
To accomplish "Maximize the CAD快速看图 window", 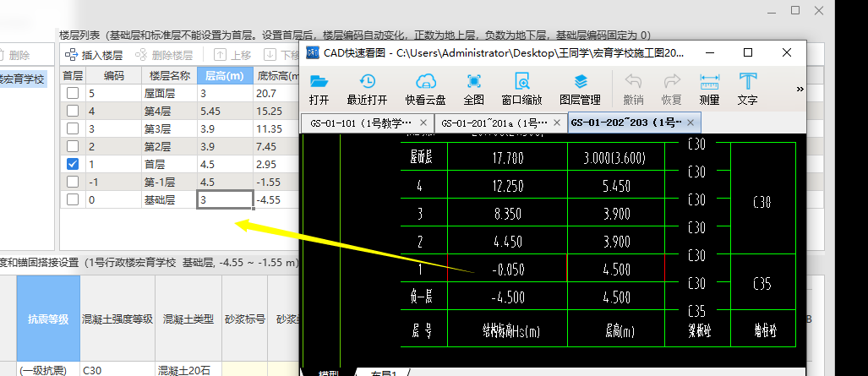I will (748, 52).
